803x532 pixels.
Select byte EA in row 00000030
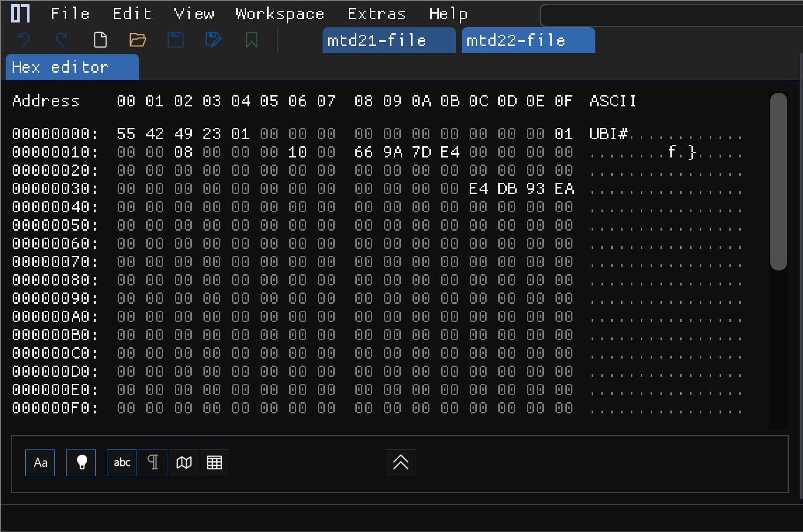pyautogui.click(x=564, y=189)
